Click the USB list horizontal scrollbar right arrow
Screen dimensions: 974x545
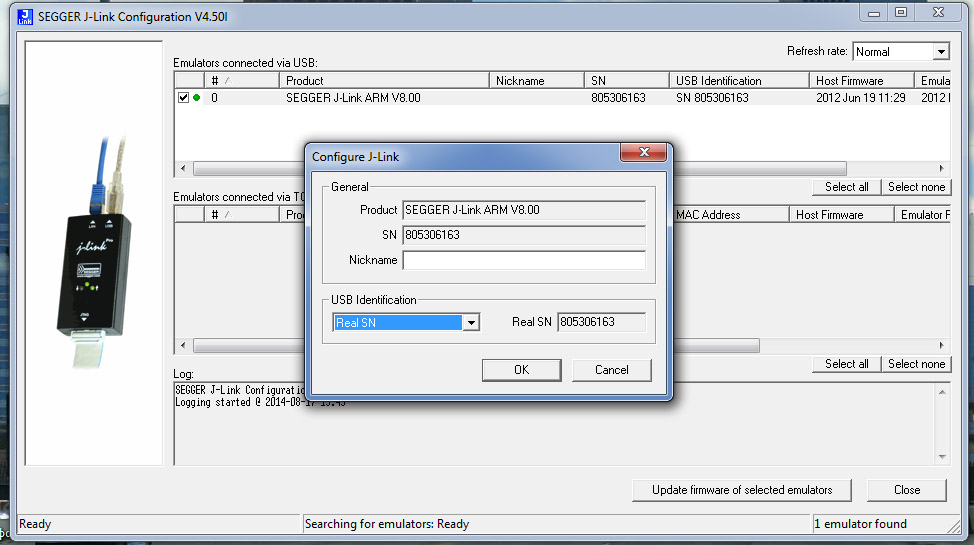(x=942, y=168)
